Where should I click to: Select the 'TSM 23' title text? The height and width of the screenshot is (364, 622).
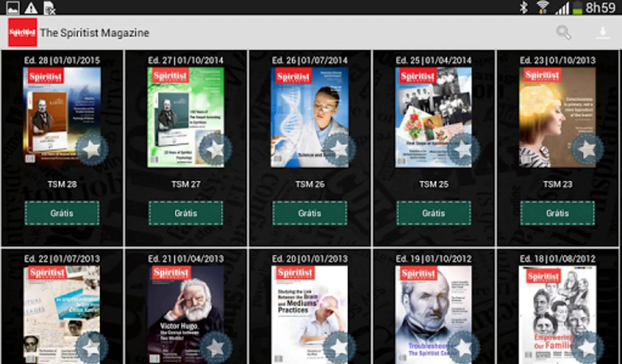[x=558, y=184]
